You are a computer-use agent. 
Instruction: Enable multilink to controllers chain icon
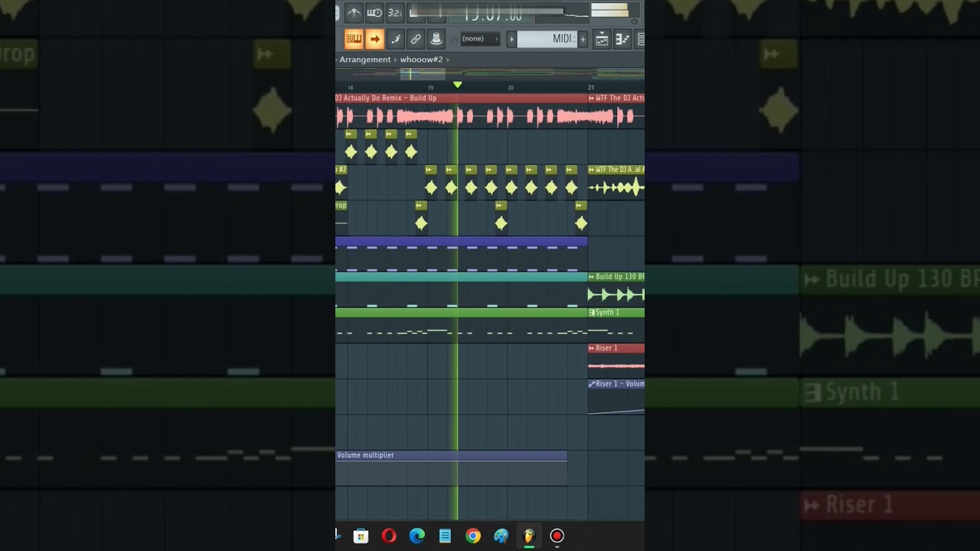(x=416, y=38)
